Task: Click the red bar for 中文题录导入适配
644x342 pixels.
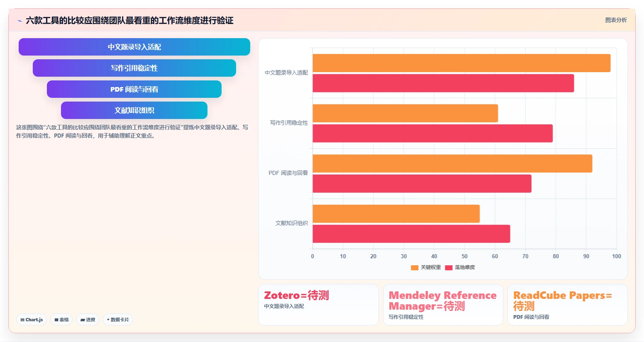Action: tap(443, 83)
